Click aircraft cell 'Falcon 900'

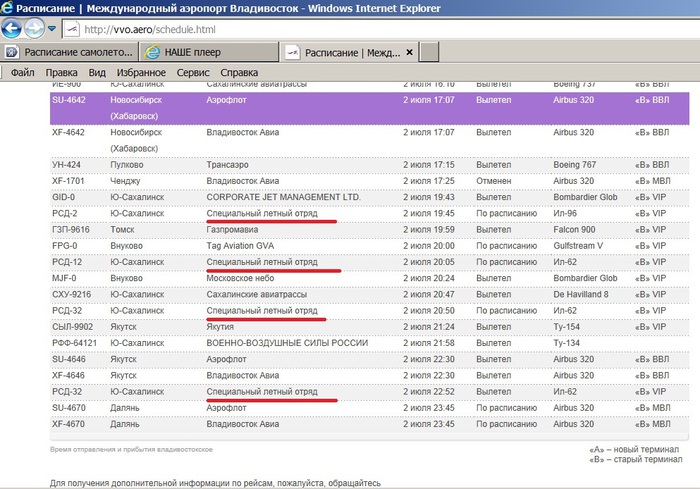tap(574, 230)
